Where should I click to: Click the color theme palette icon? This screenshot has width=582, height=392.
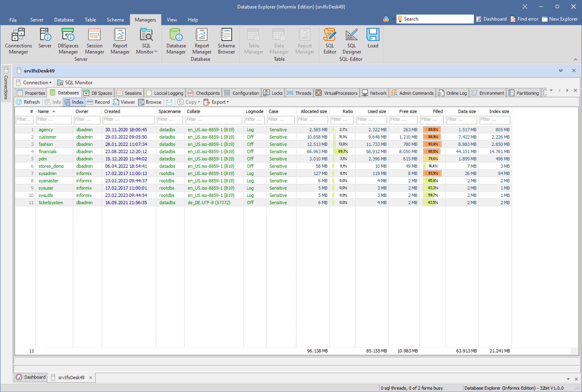click(x=386, y=19)
